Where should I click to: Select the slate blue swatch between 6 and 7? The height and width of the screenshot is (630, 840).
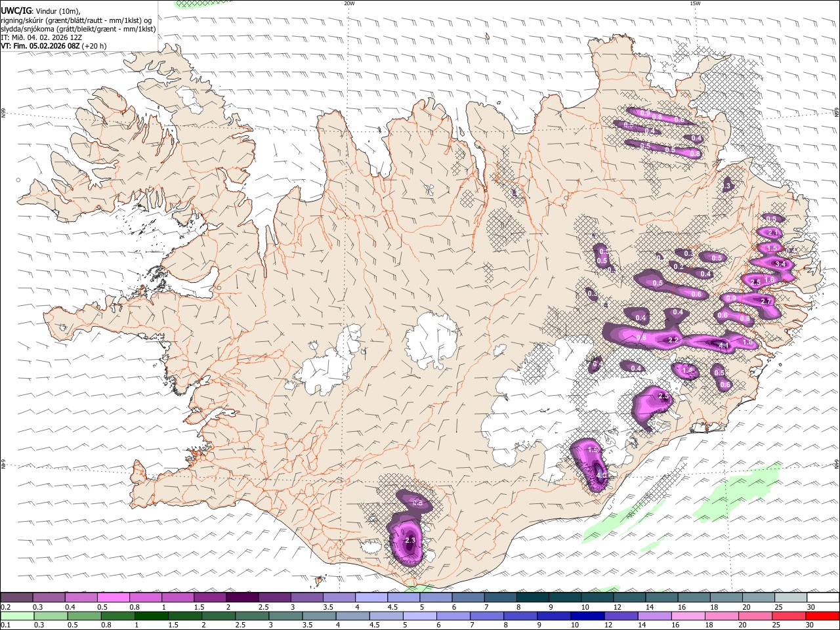click(x=469, y=598)
